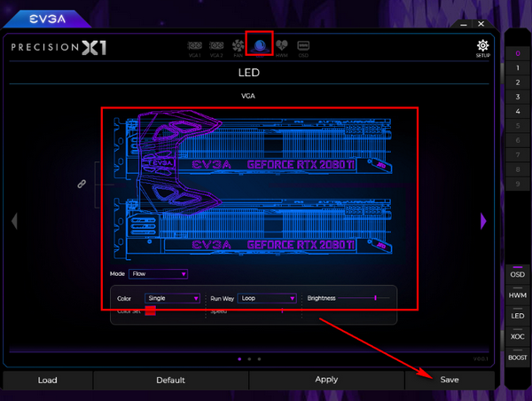Viewport: 532px width, 401px height.
Task: Click the Load button
Action: pos(48,380)
